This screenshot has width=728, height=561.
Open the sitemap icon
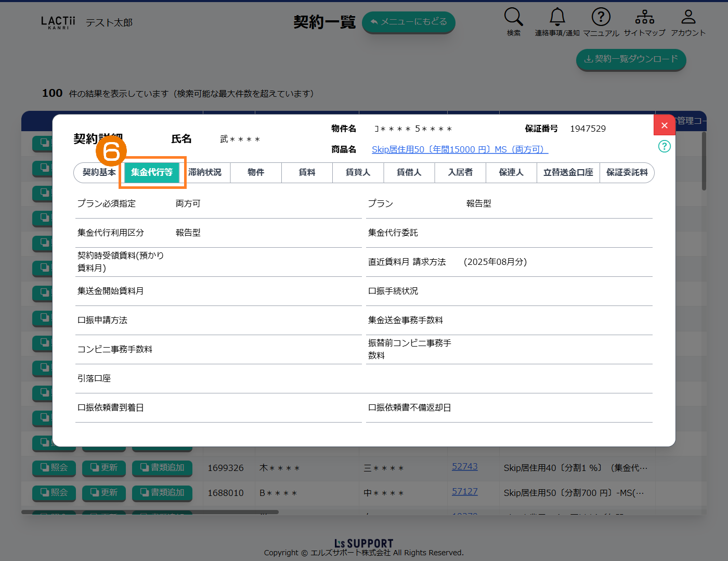coord(644,17)
